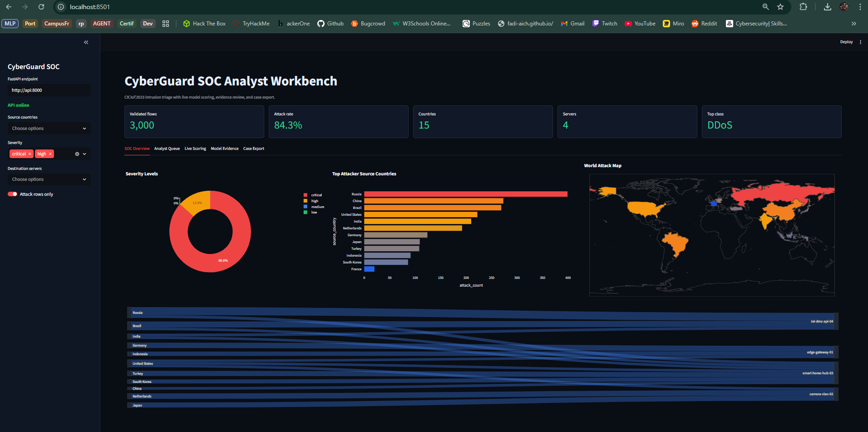Image resolution: width=868 pixels, height=432 pixels.
Task: Open the YouTube bookmark
Action: pos(640,24)
